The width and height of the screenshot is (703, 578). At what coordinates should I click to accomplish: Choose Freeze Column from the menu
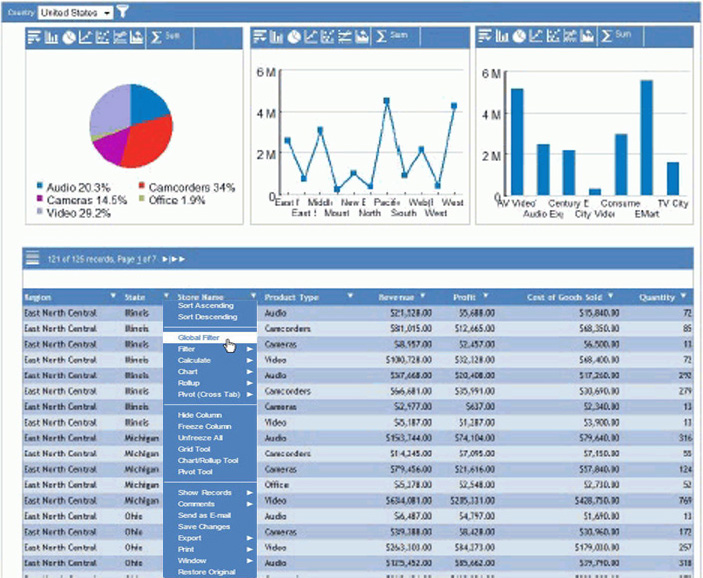pyautogui.click(x=204, y=426)
